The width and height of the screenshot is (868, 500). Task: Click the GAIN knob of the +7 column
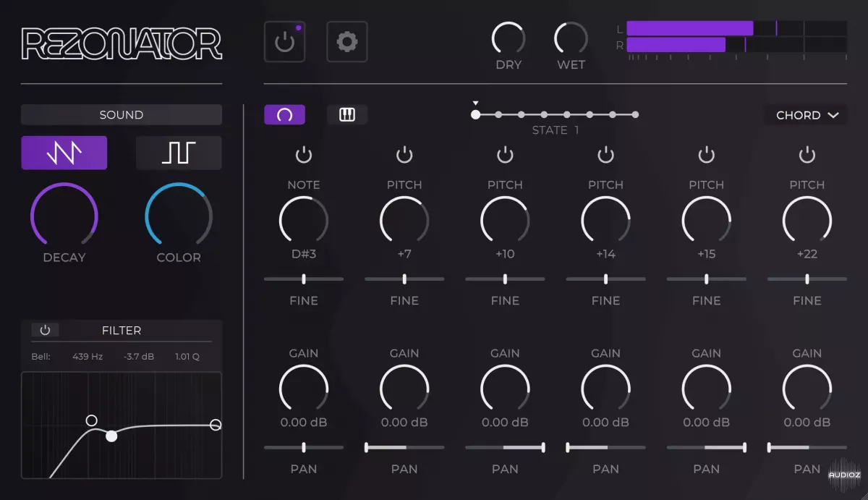[x=404, y=389]
